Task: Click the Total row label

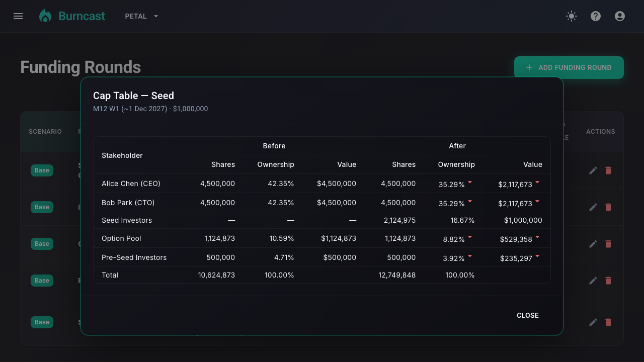Action: [x=110, y=275]
